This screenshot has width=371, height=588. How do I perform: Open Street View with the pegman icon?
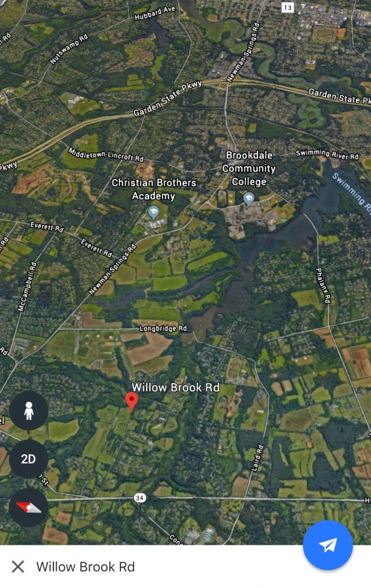(29, 410)
